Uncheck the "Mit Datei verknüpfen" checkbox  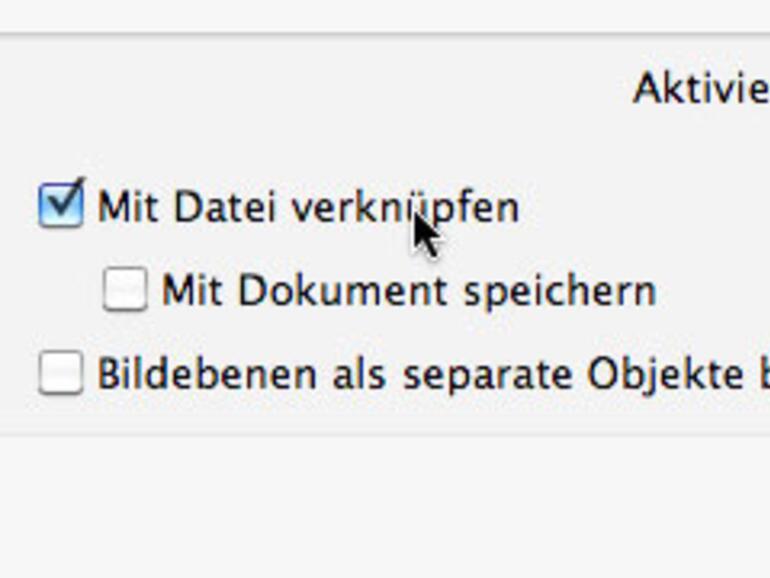pyautogui.click(x=60, y=206)
